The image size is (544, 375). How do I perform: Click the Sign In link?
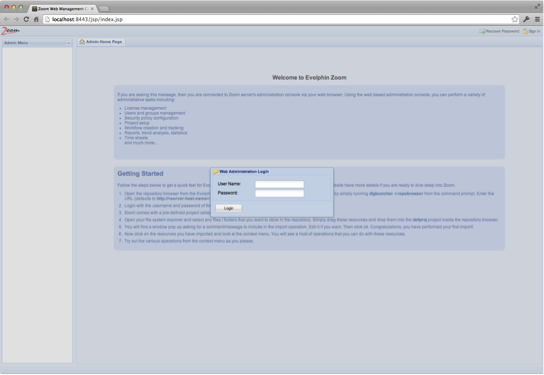(x=532, y=31)
